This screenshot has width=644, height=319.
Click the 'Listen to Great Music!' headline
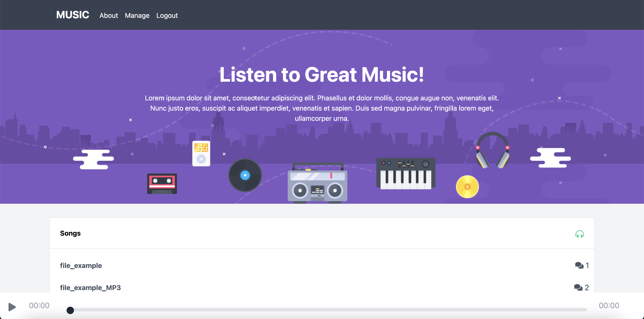pos(322,74)
